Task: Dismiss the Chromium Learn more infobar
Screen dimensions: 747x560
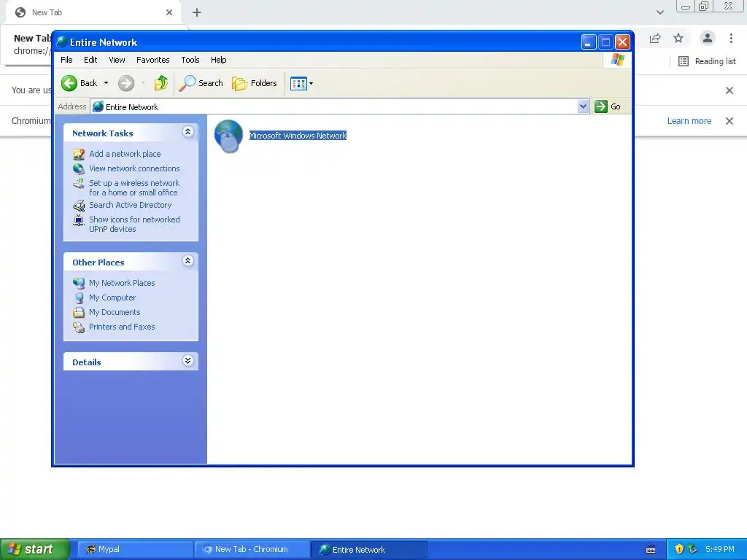Action: [729, 121]
